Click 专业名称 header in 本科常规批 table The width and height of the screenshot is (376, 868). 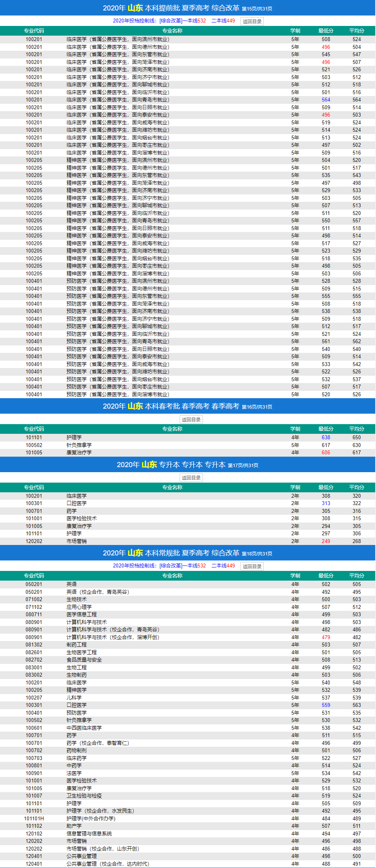tap(172, 576)
